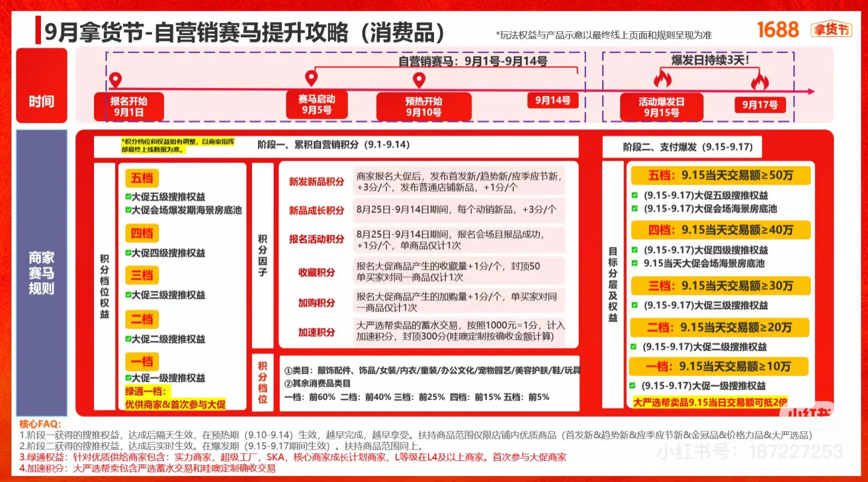Click check beside (9.15-9.17)大促二级搜推权益

click(633, 346)
